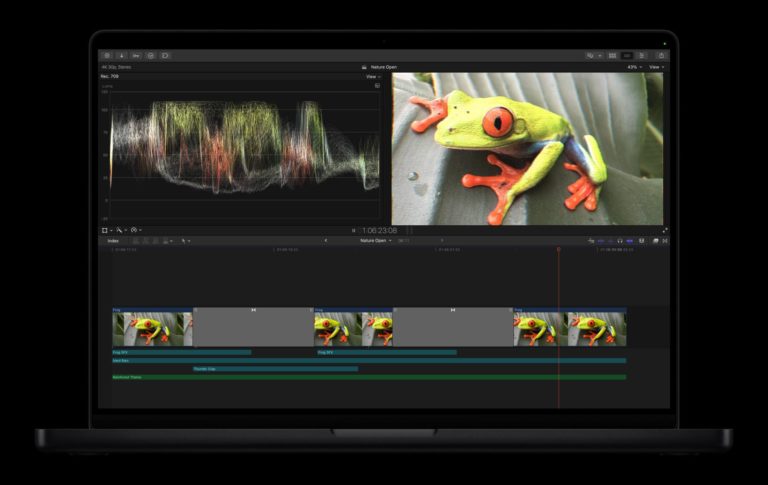This screenshot has height=485, width=768.
Task: Expand the Overwrite edit options arrow
Action: 171,241
